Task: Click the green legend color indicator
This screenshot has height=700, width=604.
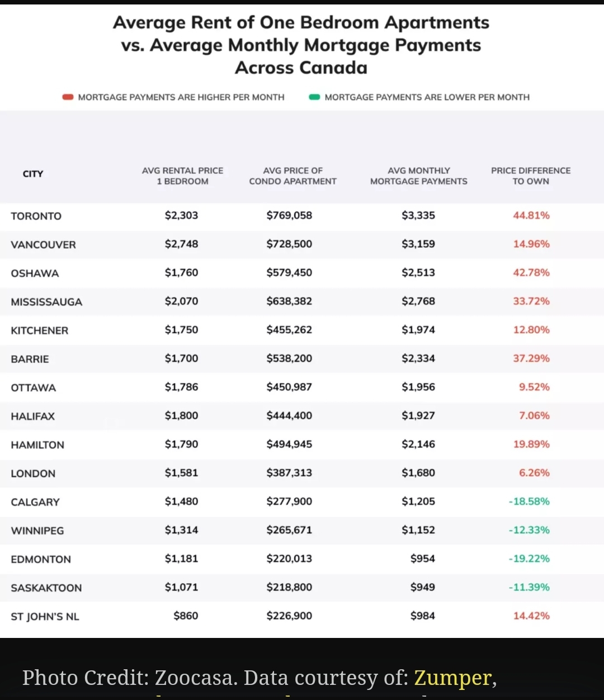Action: pyautogui.click(x=314, y=97)
